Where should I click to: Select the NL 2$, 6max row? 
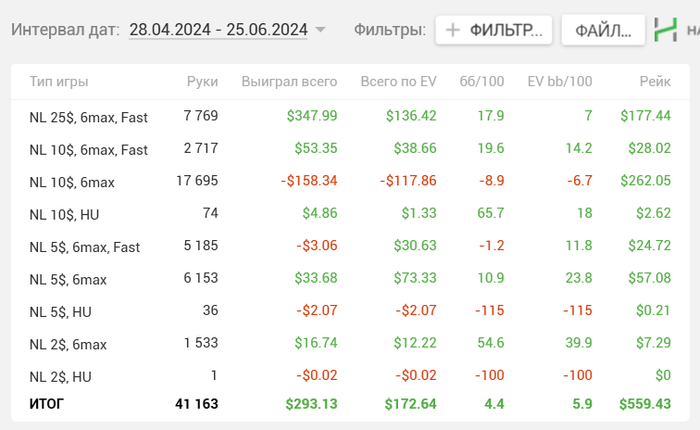coord(68,344)
